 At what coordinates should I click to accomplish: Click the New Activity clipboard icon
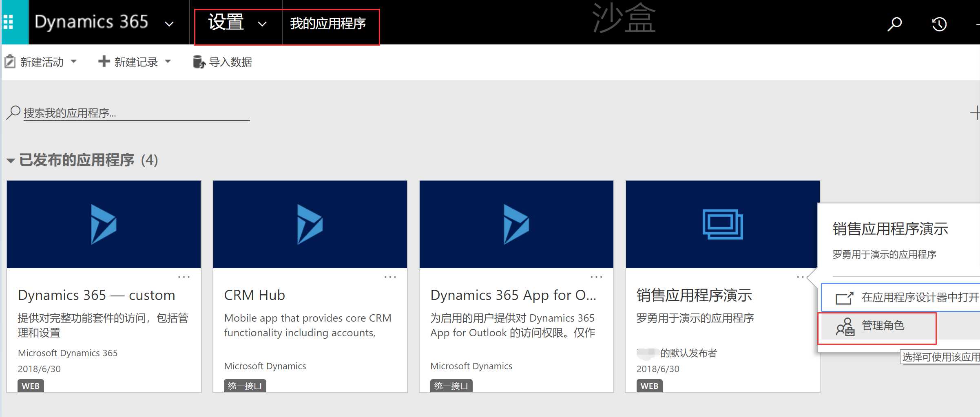tap(10, 62)
